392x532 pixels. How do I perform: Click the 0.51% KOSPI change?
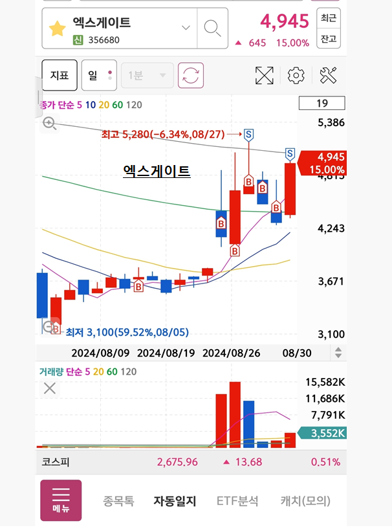325,462
